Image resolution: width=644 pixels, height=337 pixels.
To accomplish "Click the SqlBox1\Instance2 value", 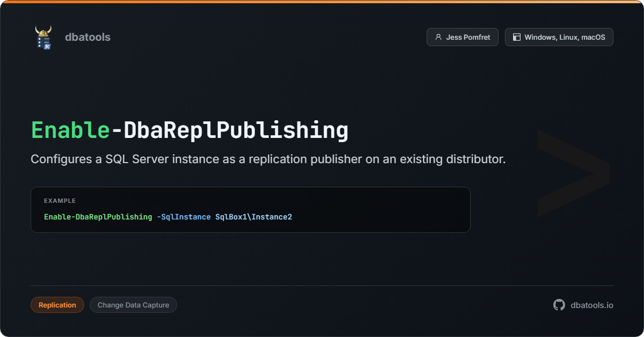I will click(253, 217).
